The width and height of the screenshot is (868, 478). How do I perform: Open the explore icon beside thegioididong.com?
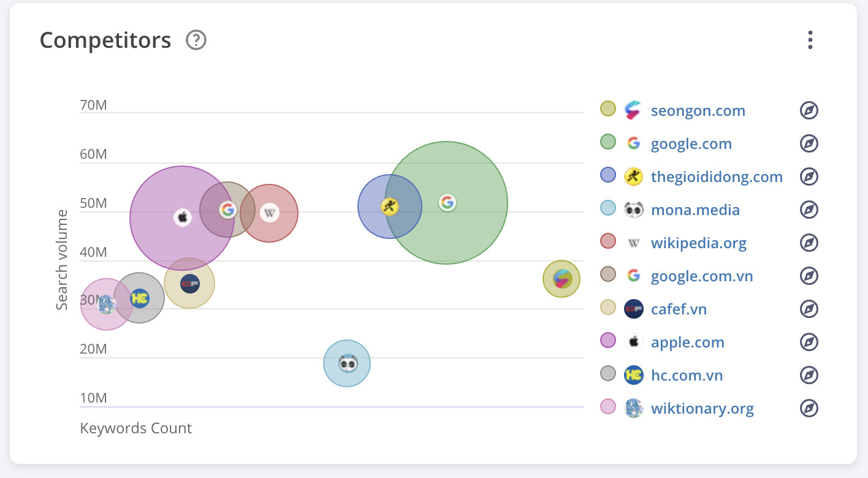click(809, 177)
